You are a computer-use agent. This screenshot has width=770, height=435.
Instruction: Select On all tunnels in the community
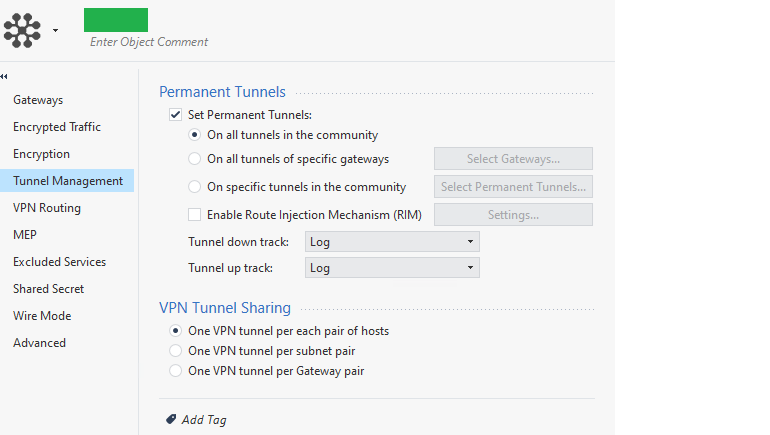pos(194,135)
